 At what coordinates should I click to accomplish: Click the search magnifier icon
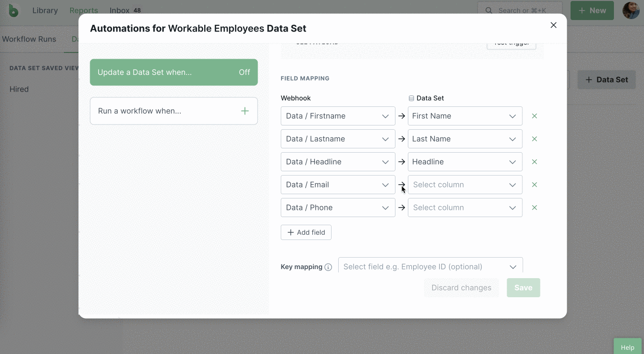488,10
